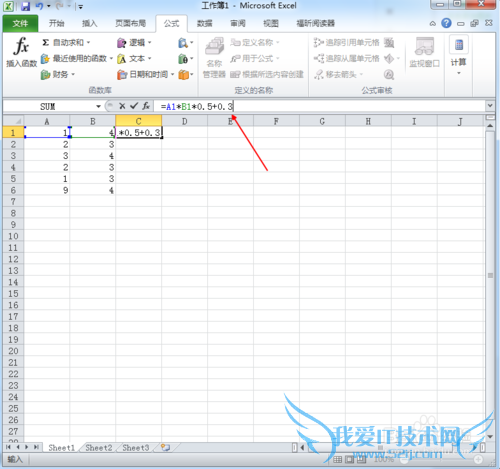Click the Evaluate Formula icon

(389, 74)
